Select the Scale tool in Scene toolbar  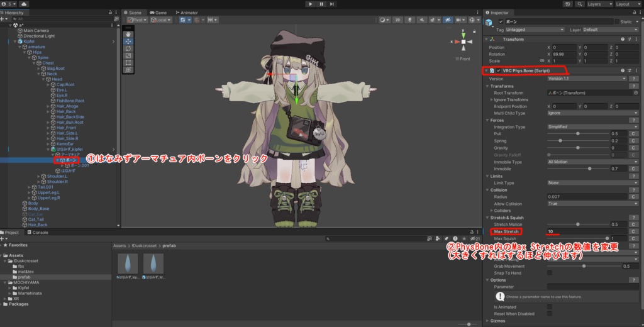click(x=128, y=55)
